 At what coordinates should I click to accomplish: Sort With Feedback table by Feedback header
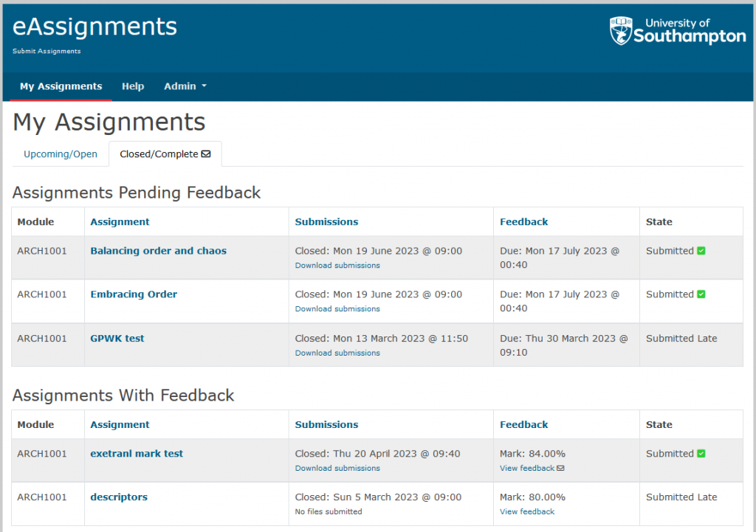(x=523, y=424)
